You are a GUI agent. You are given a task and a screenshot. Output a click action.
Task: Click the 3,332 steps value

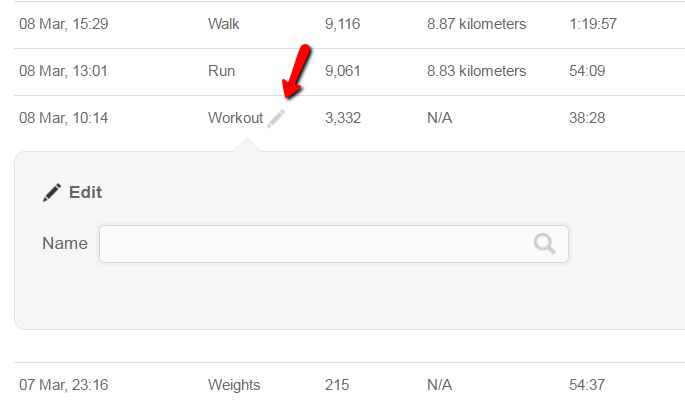coord(343,118)
